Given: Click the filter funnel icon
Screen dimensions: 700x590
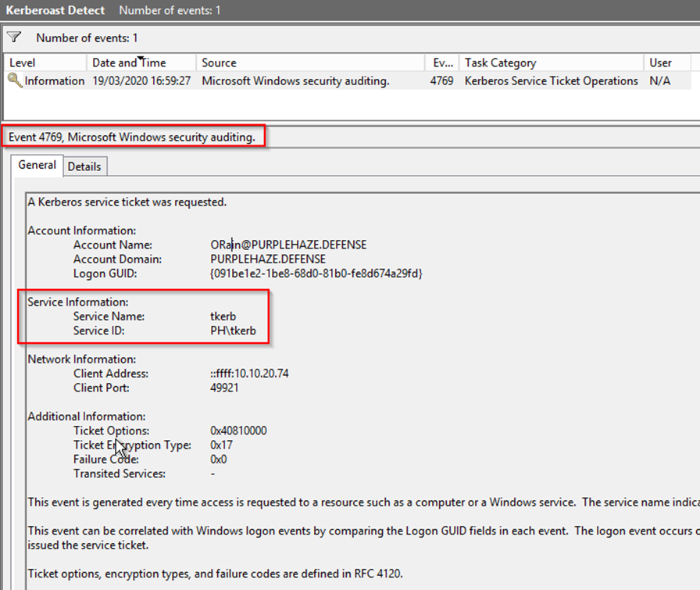Looking at the screenshot, I should [14, 37].
